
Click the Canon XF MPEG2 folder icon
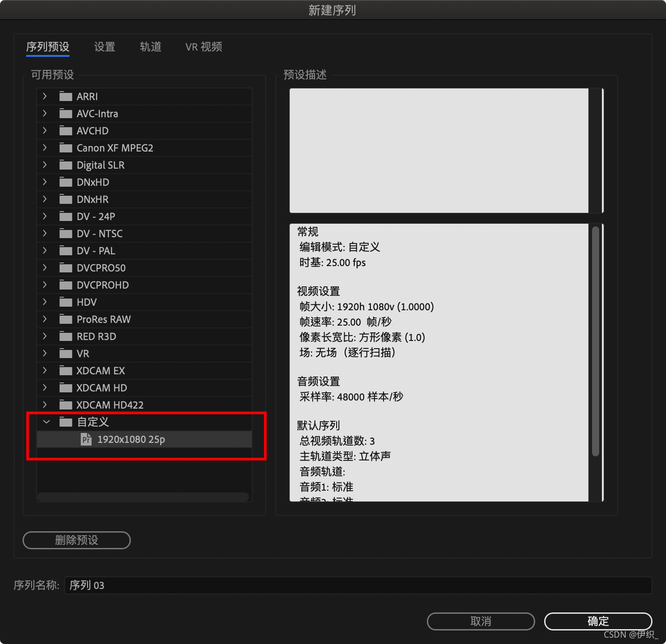tap(66, 148)
